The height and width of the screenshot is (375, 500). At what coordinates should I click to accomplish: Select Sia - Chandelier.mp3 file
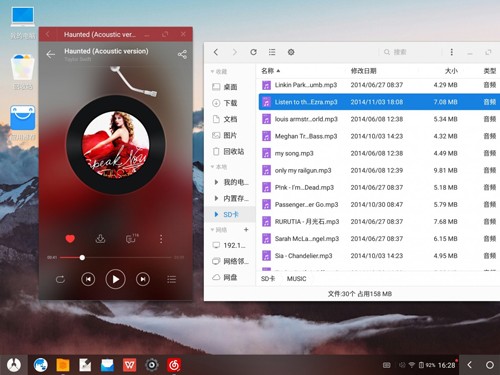click(379, 256)
